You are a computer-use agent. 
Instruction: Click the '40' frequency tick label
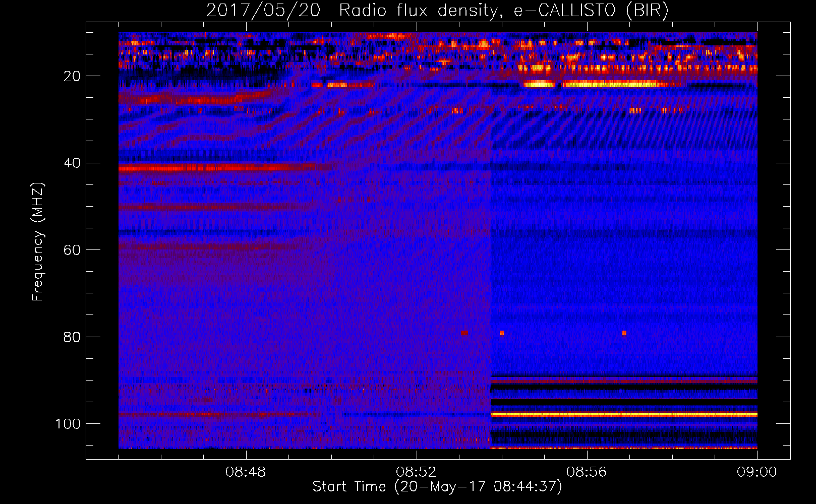(72, 163)
